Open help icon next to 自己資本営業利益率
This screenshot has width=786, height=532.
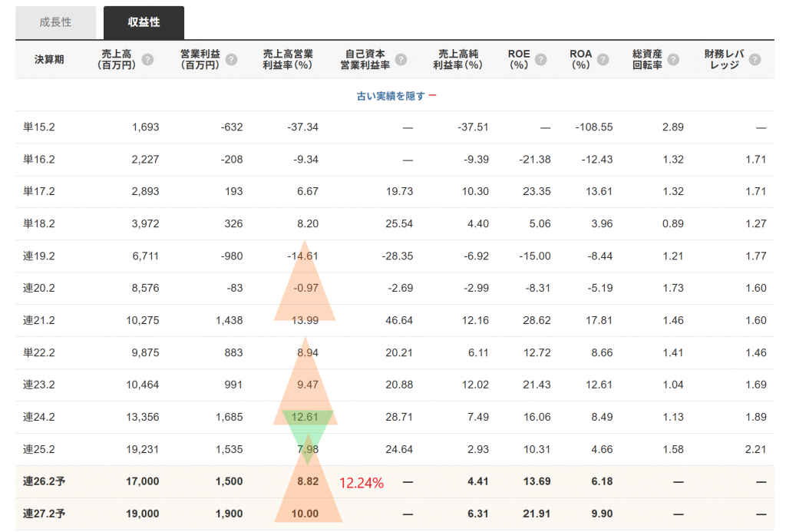click(401, 60)
